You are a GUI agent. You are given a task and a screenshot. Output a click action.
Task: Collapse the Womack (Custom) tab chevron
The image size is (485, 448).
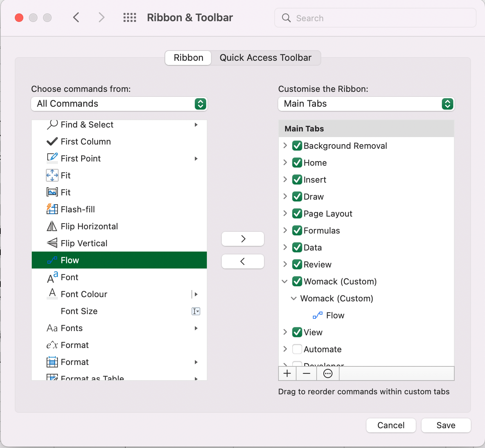click(x=285, y=282)
